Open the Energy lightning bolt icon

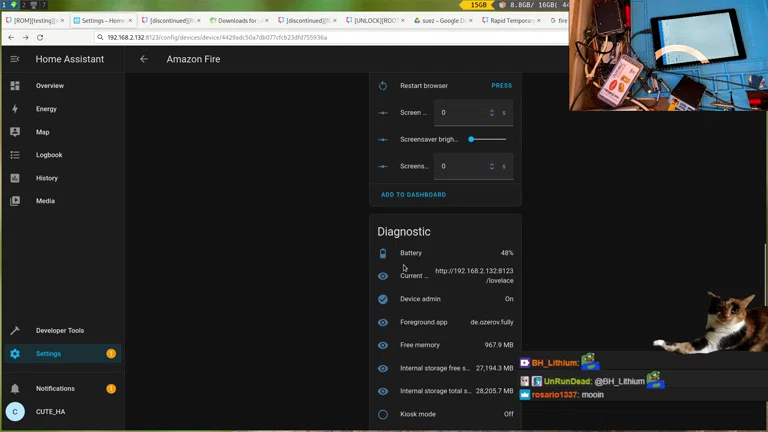click(15, 109)
